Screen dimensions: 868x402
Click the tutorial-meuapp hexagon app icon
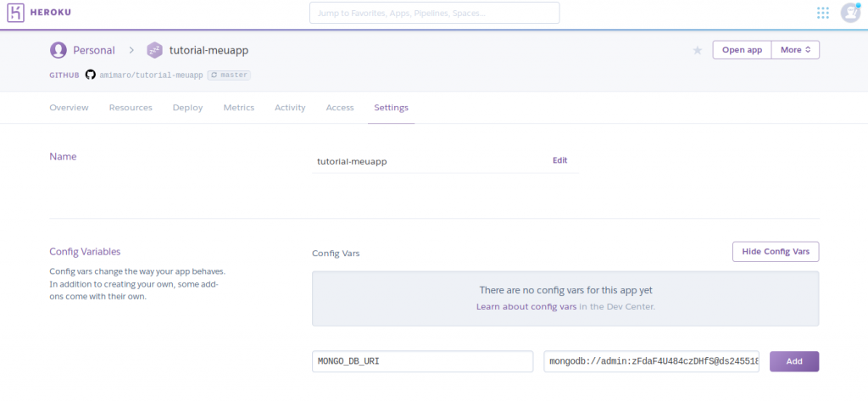click(x=154, y=50)
